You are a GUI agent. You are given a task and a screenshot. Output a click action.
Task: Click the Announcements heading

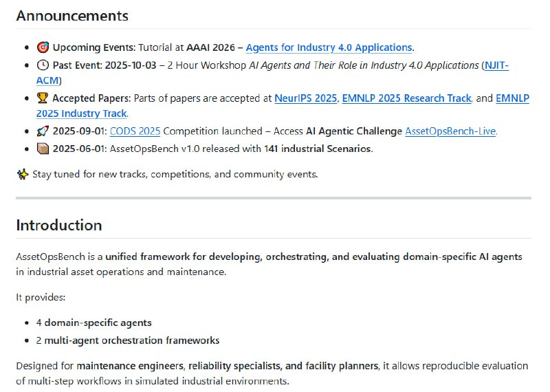coord(72,15)
